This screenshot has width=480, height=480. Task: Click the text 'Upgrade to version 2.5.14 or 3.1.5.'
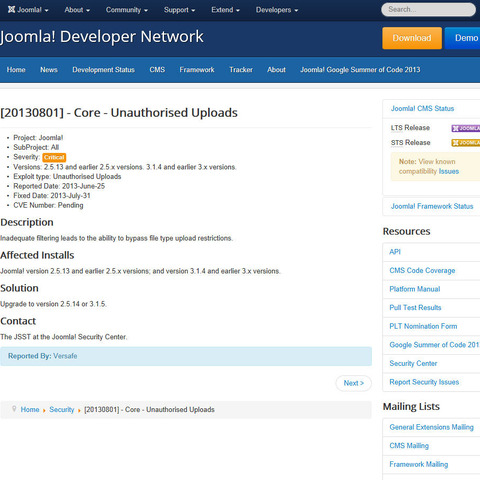click(x=53, y=304)
